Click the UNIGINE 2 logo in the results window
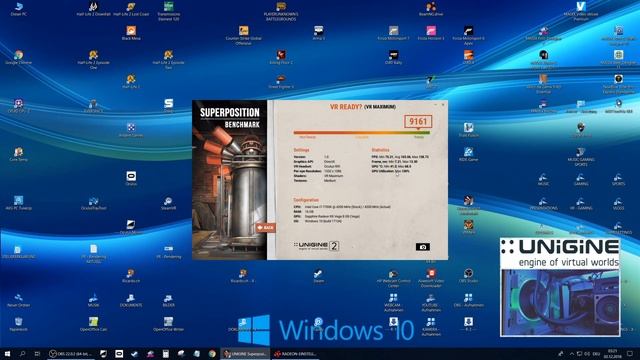The width and height of the screenshot is (640, 360). pyautogui.click(x=316, y=245)
